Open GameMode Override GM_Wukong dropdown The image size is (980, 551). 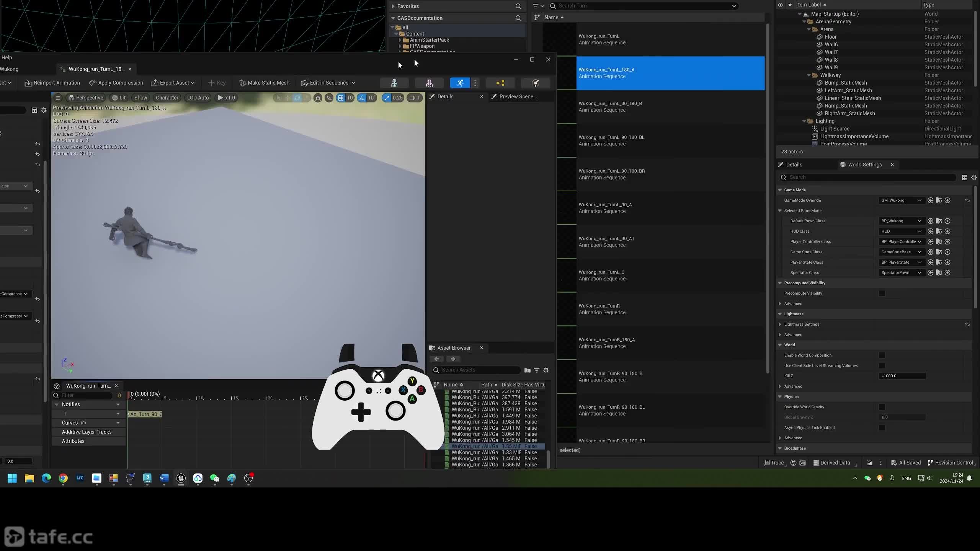coord(902,200)
